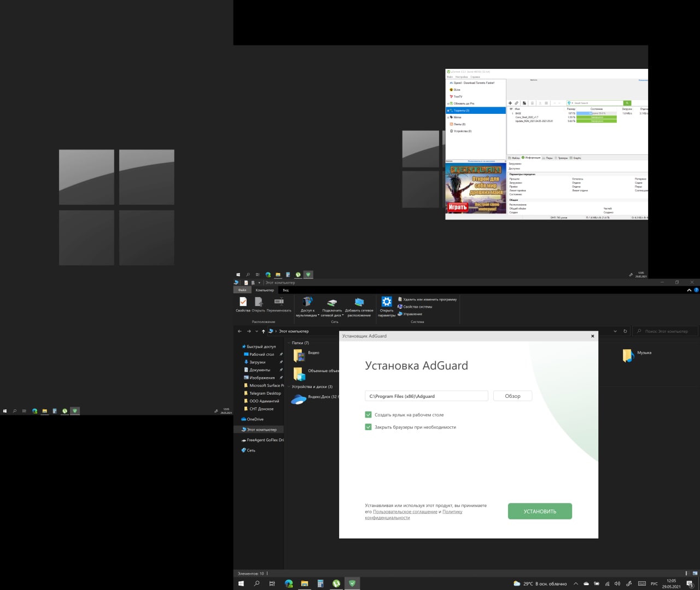The image size is (700, 590).
Task: Refresh the Explorer address bar location
Action: (x=625, y=331)
